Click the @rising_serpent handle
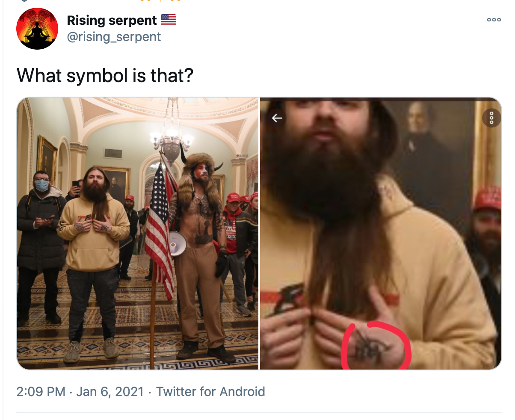515x420 pixels. (114, 37)
